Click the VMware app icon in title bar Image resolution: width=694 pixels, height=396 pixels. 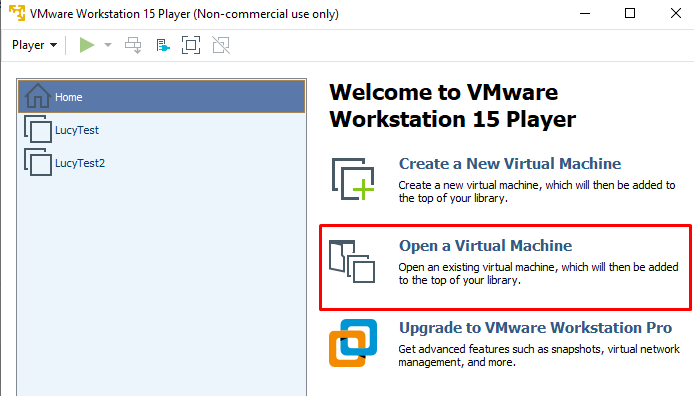[17, 13]
